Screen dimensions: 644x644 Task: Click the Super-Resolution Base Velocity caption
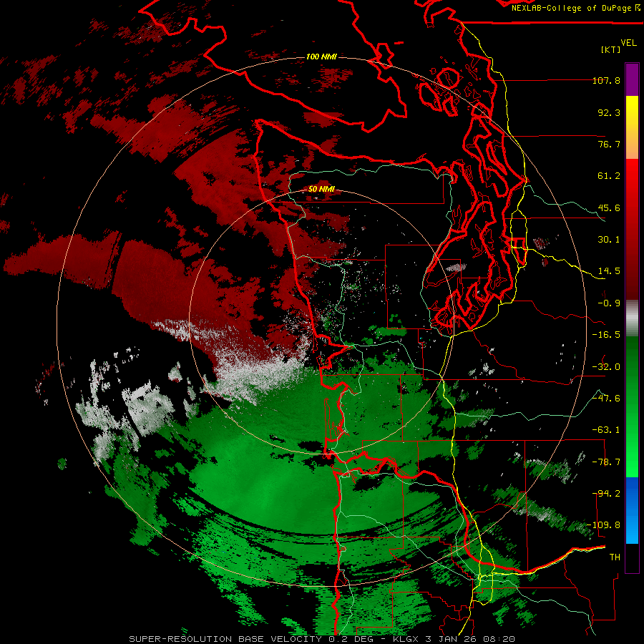pos(322,639)
